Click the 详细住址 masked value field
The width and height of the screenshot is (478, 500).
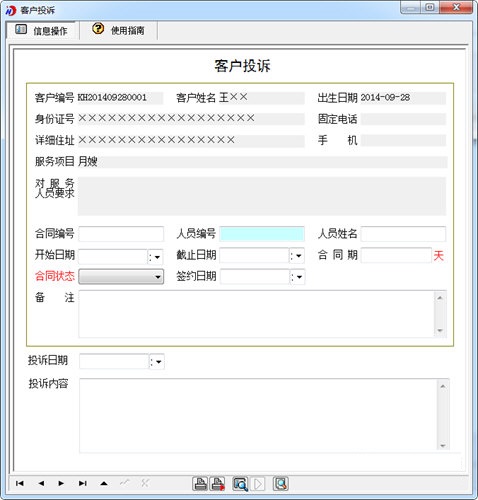click(191, 140)
